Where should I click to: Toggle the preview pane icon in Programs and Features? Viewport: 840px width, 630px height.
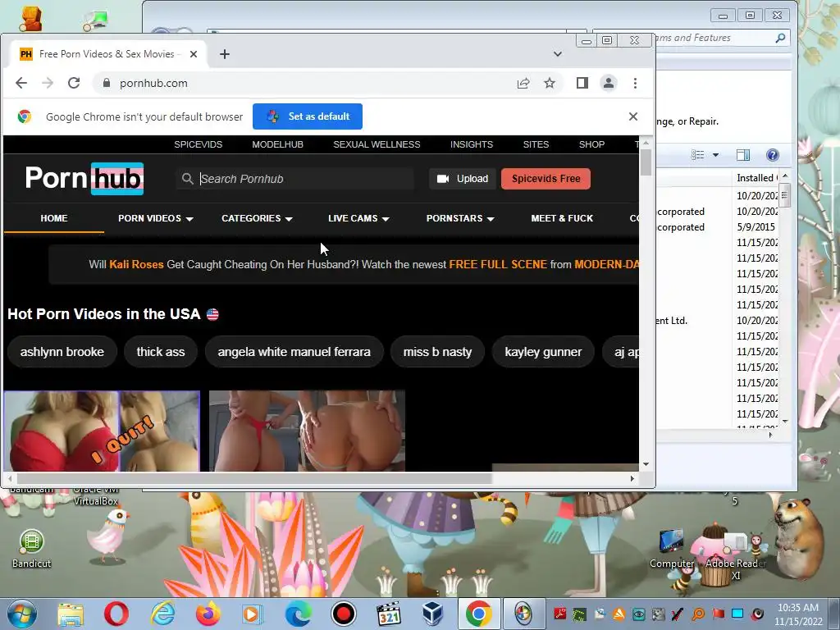coord(743,155)
